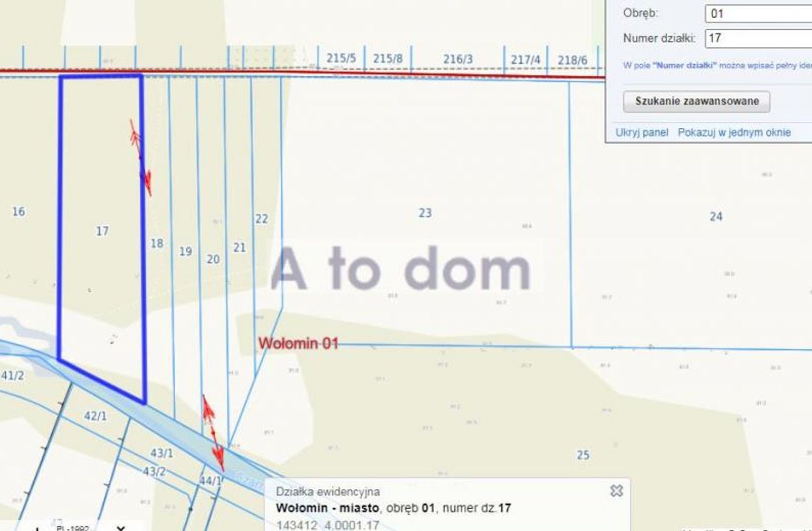
Task: Select parcel 17 highlighted in blue
Action: tap(102, 231)
